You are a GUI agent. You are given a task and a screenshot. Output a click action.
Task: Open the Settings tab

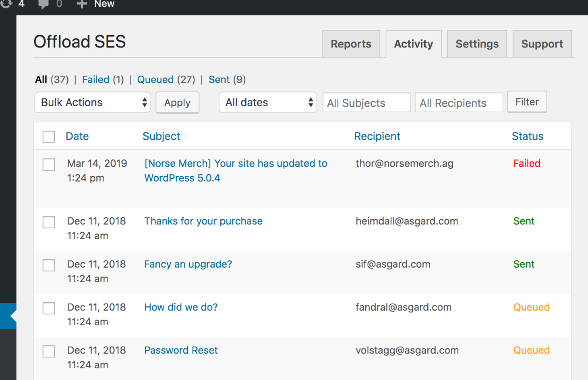coord(477,44)
